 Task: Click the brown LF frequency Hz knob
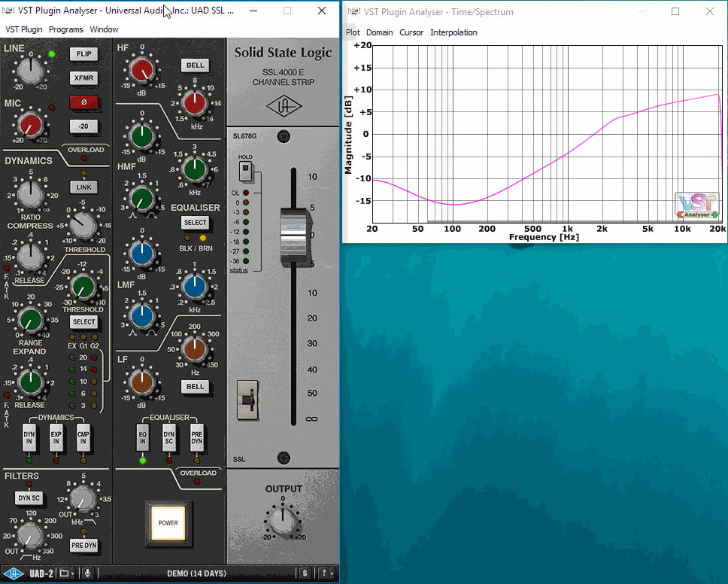(195, 349)
